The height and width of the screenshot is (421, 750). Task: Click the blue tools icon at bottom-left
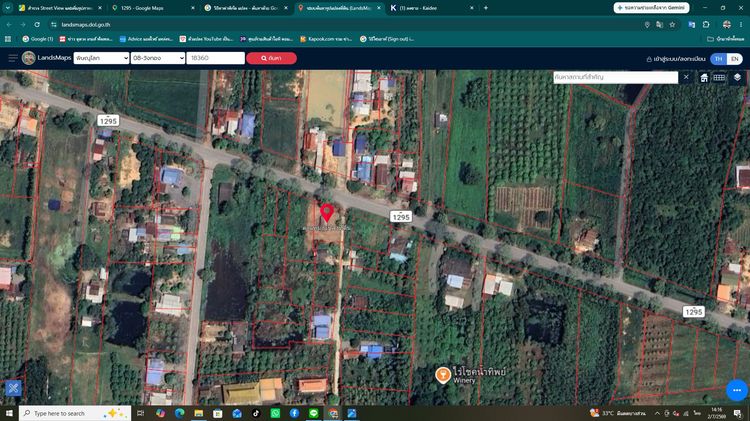13,388
